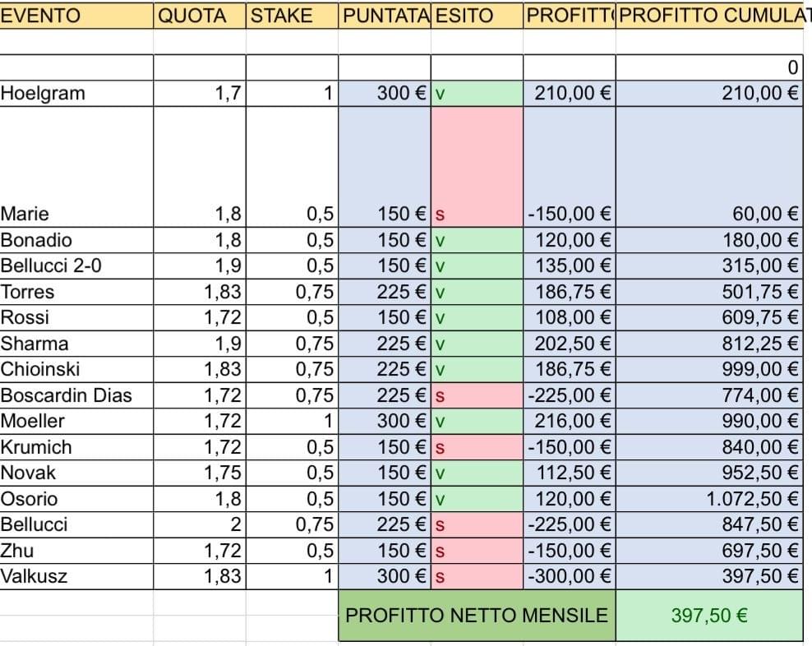Select the 1,75 quota cell for Novak
Image resolution: width=812 pixels, height=646 pixels.
click(199, 473)
